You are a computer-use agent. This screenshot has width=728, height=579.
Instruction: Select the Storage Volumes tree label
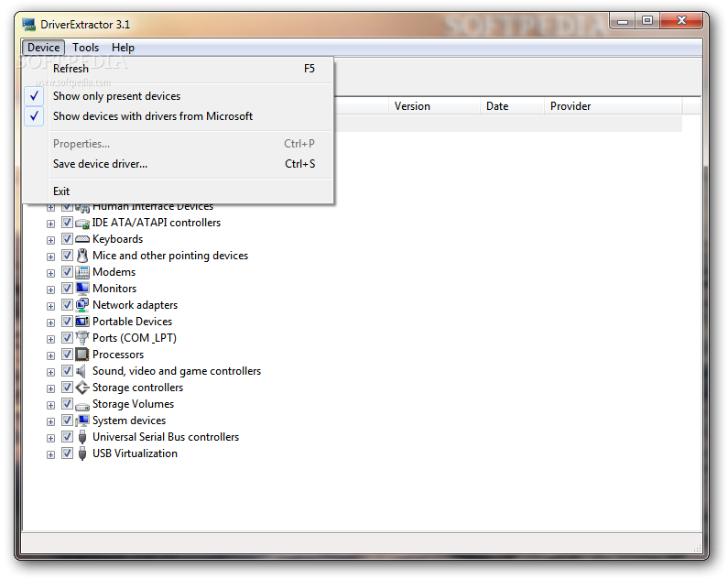(x=134, y=404)
